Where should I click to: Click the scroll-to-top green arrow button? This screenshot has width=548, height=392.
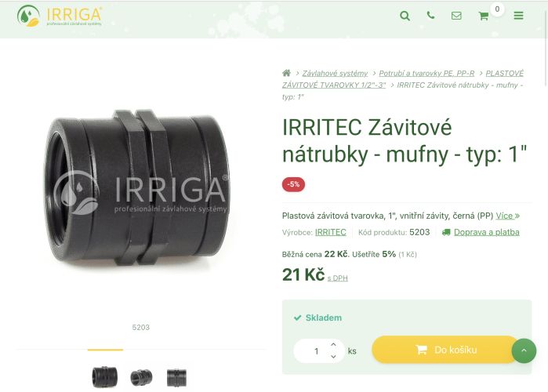(524, 350)
